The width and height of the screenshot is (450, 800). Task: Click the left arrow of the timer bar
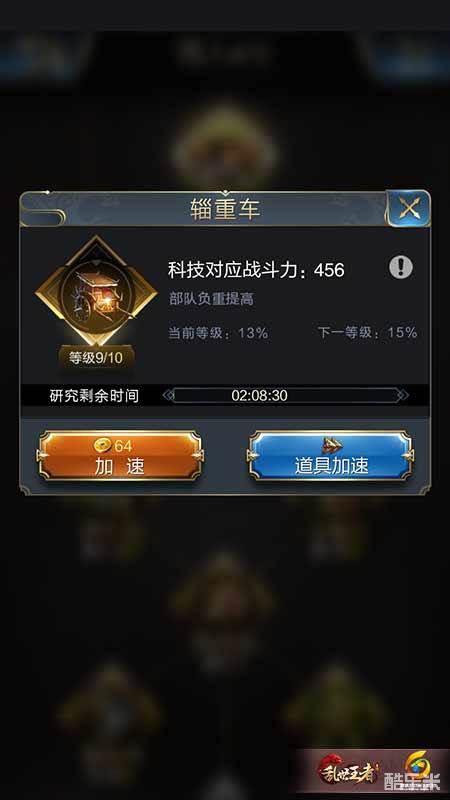(167, 395)
